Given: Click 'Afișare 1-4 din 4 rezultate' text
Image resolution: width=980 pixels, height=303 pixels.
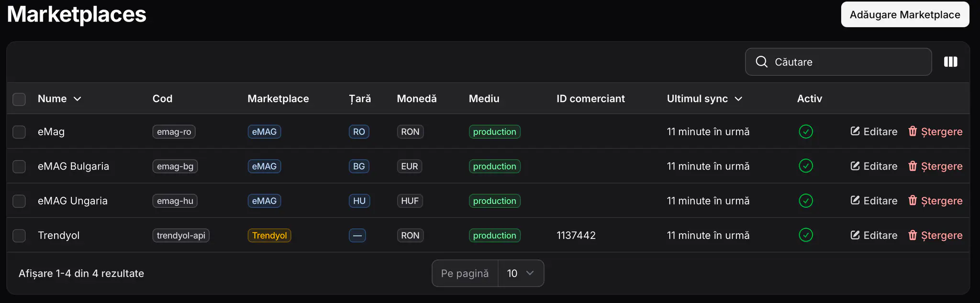Looking at the screenshot, I should (x=81, y=273).
